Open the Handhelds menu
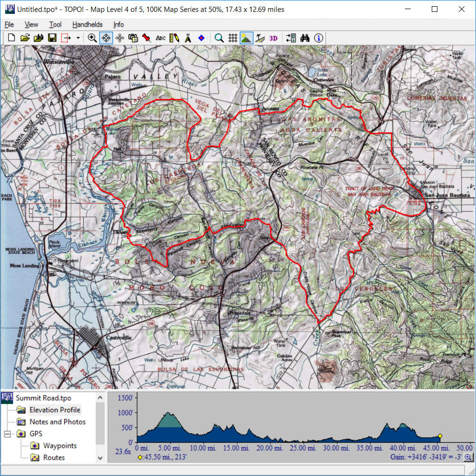Viewport: 476px width, 476px height. (87, 24)
